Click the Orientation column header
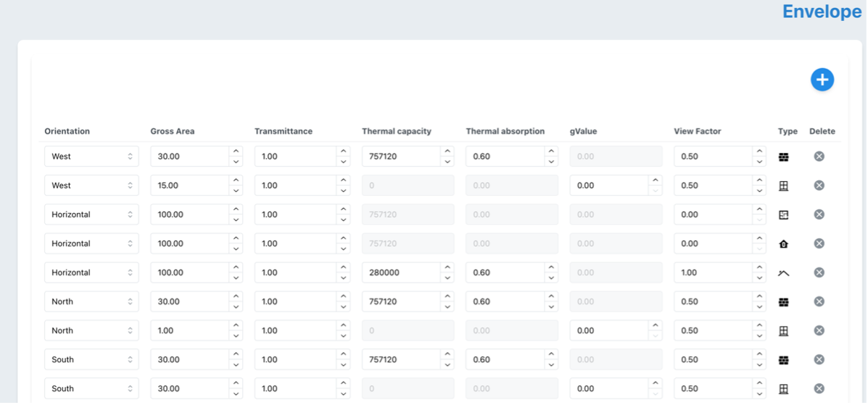This screenshot has height=405, width=868. pyautogui.click(x=67, y=131)
